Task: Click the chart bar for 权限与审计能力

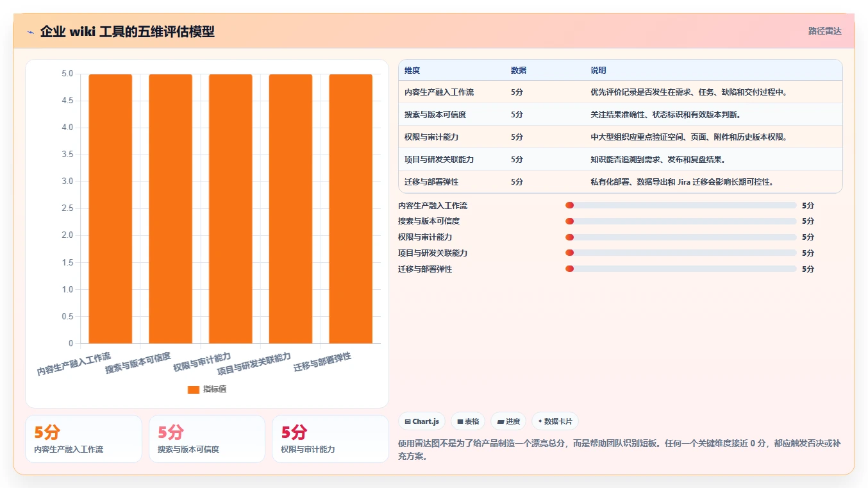Action: (x=231, y=208)
